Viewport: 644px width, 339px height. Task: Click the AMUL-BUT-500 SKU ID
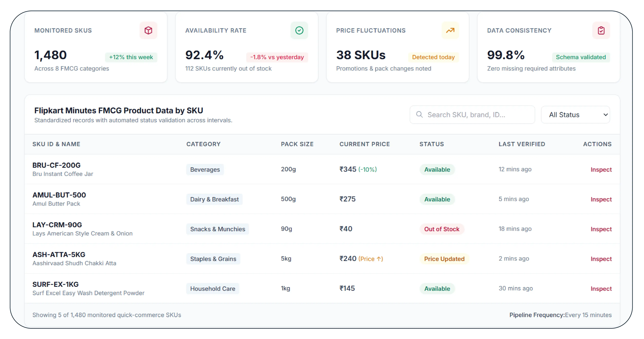coord(59,195)
